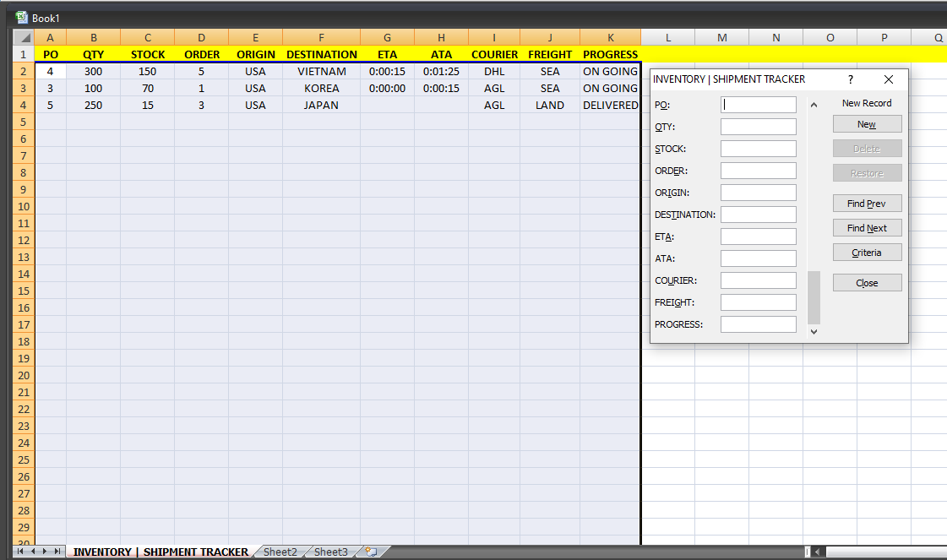Close the shipment tracker form
This screenshot has height=560, width=947.
tap(867, 282)
